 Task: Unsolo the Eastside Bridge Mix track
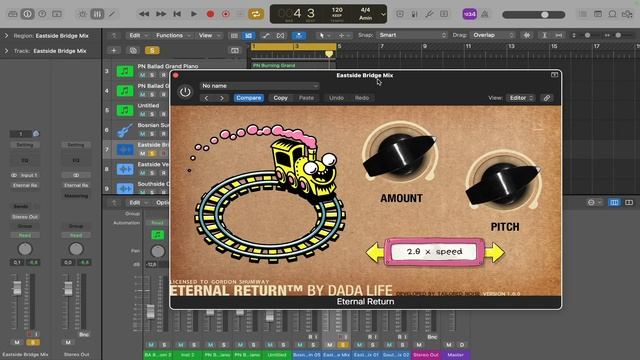click(x=152, y=153)
